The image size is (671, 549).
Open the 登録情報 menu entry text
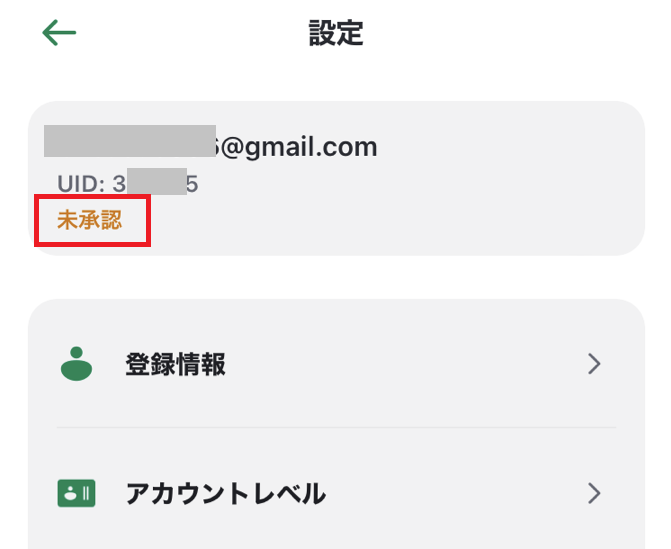click(175, 364)
